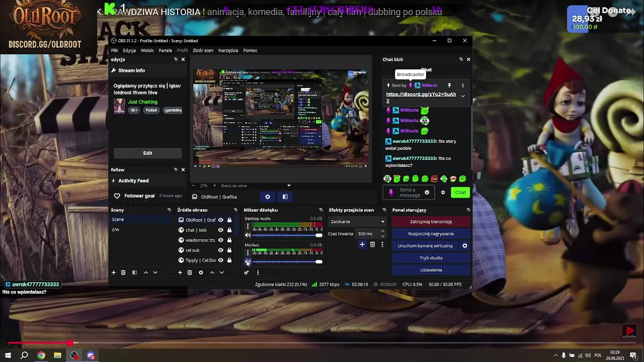The image size is (644, 362).
Task: Adjust Mic/Aux volume slider
Action: coord(287,261)
